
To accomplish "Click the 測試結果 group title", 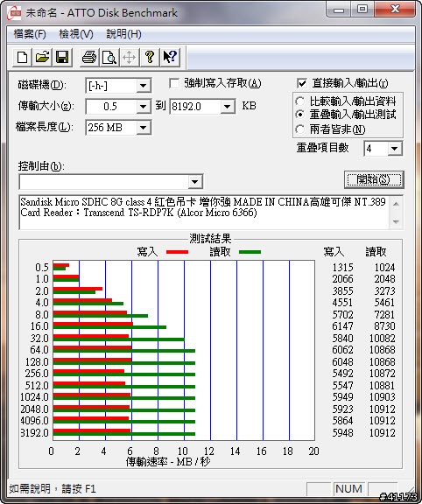I will point(210,239).
